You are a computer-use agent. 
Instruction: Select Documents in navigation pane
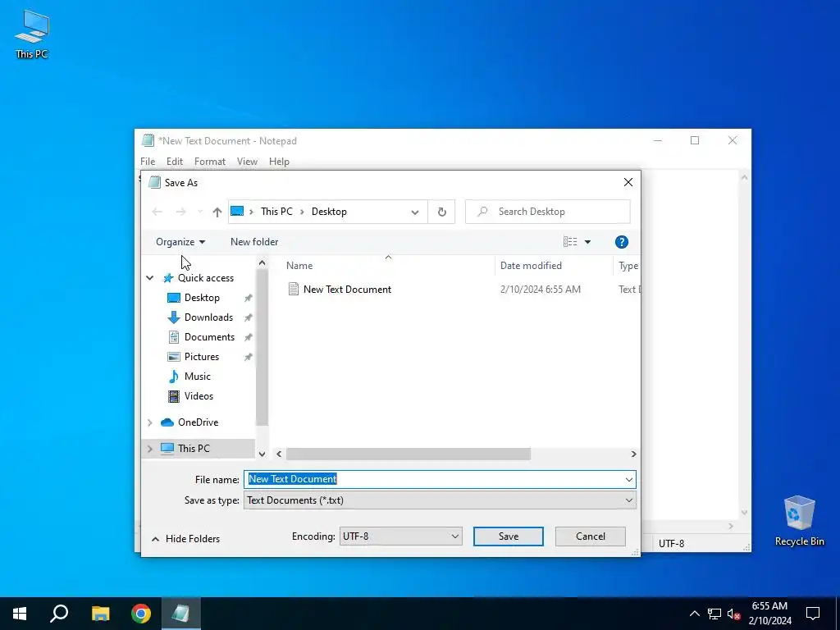point(209,337)
